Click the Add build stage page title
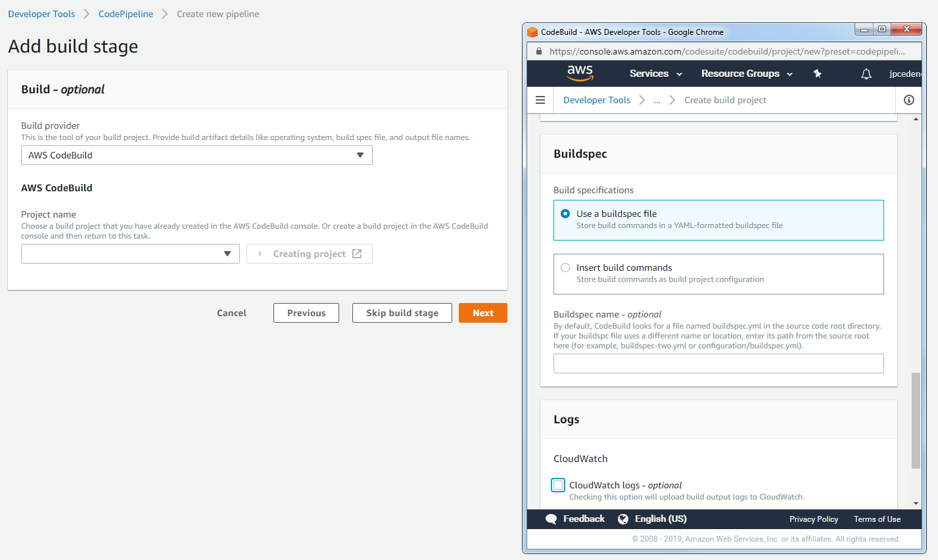The height and width of the screenshot is (560, 938). click(73, 47)
